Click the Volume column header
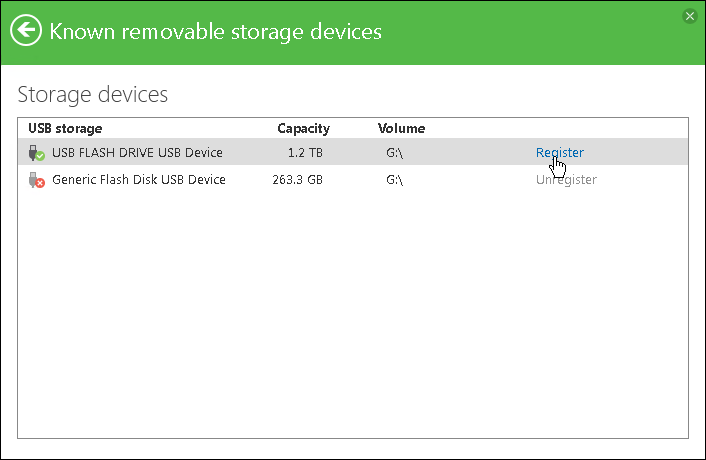 (x=401, y=128)
